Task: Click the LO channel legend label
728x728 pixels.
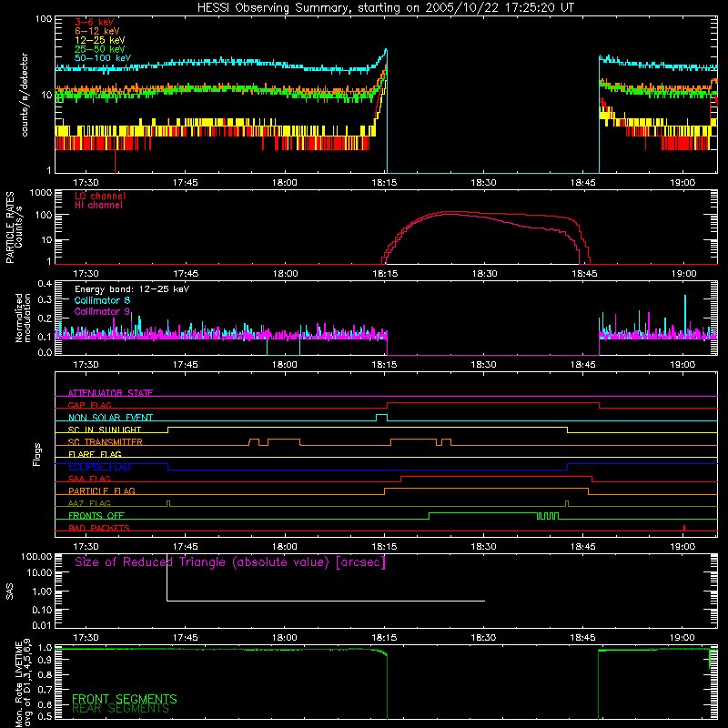Action: tap(100, 196)
